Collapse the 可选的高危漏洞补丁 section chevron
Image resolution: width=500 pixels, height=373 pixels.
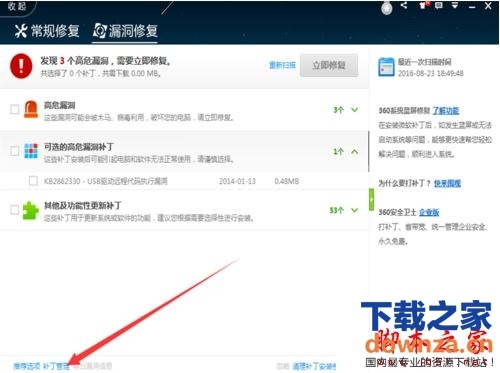pyautogui.click(x=355, y=152)
